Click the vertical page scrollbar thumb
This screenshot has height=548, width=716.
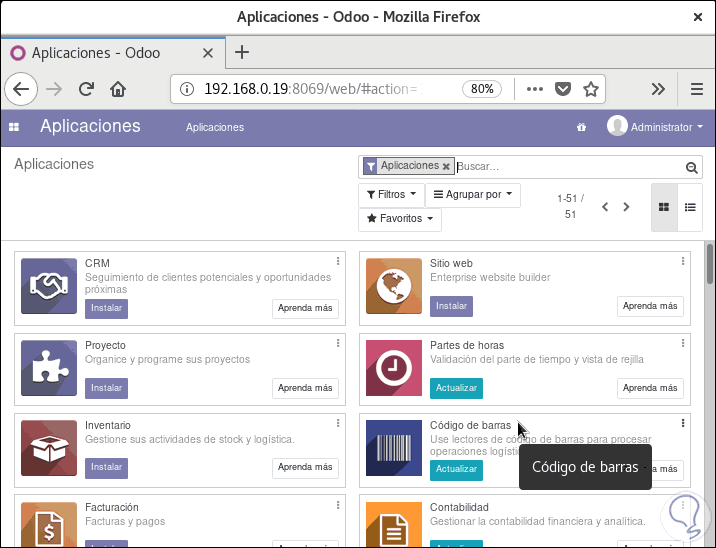point(710,264)
